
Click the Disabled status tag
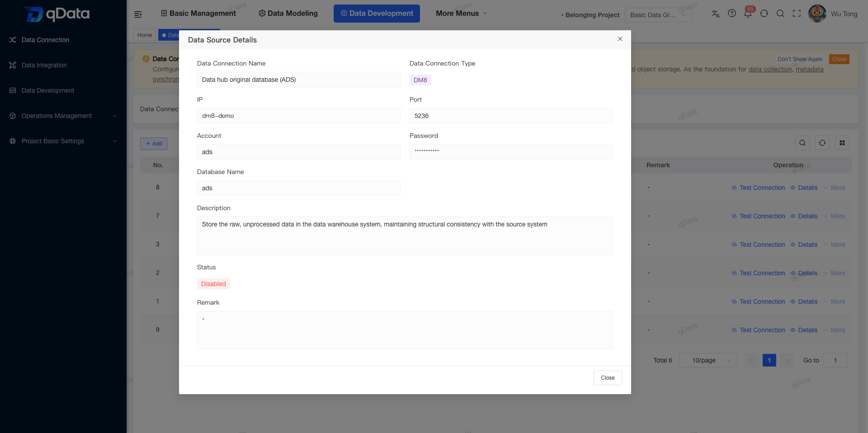pos(213,284)
